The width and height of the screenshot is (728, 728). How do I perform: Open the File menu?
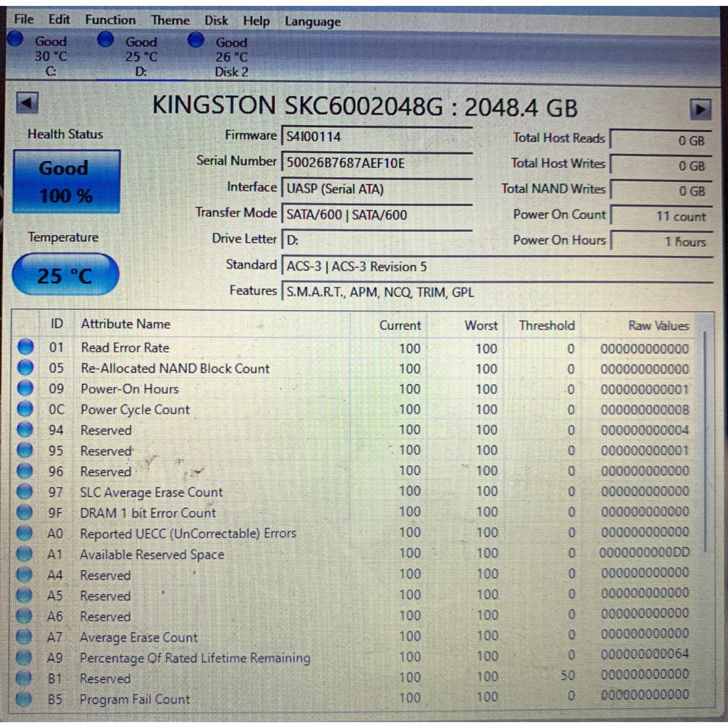(24, 19)
